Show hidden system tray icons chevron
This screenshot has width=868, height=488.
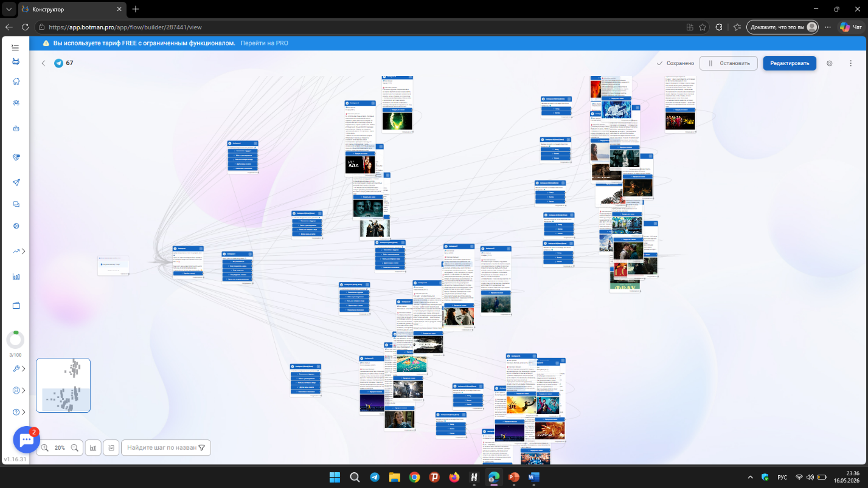pos(751,477)
